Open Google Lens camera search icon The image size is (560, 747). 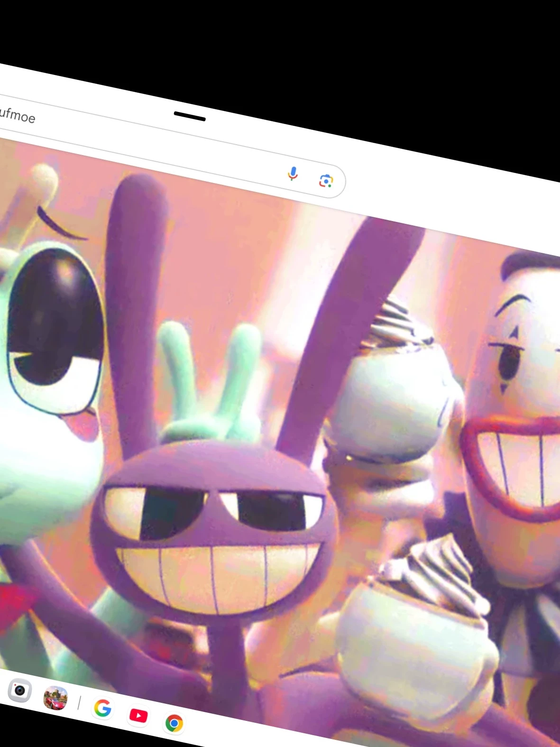click(x=326, y=181)
